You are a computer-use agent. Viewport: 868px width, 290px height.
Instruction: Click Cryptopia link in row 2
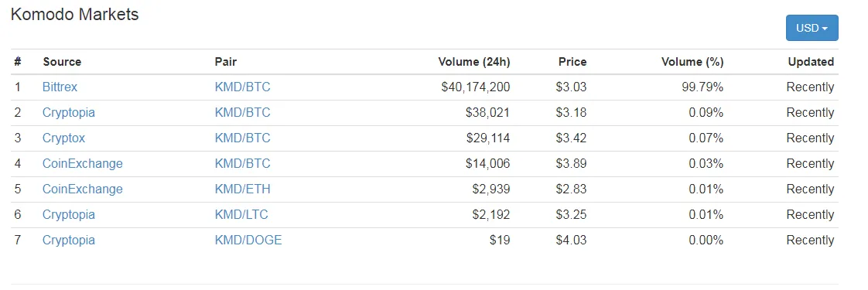(69, 112)
